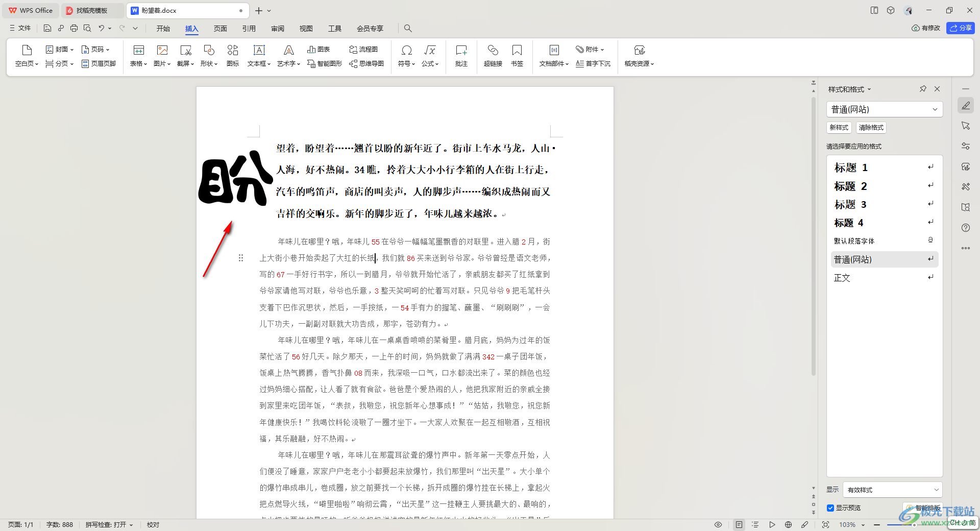
Task: Open the Display (显示) 有效样式 dropdown
Action: click(x=893, y=490)
